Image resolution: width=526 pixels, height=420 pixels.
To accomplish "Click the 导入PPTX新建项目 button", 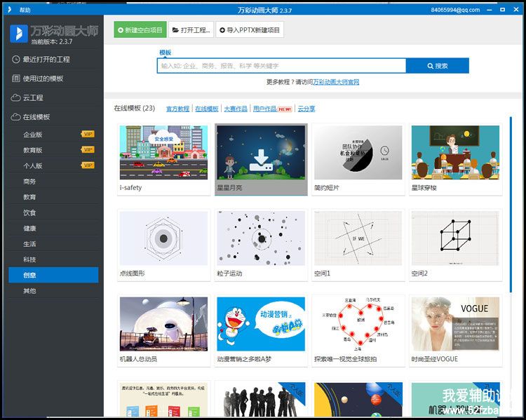I will (x=250, y=31).
